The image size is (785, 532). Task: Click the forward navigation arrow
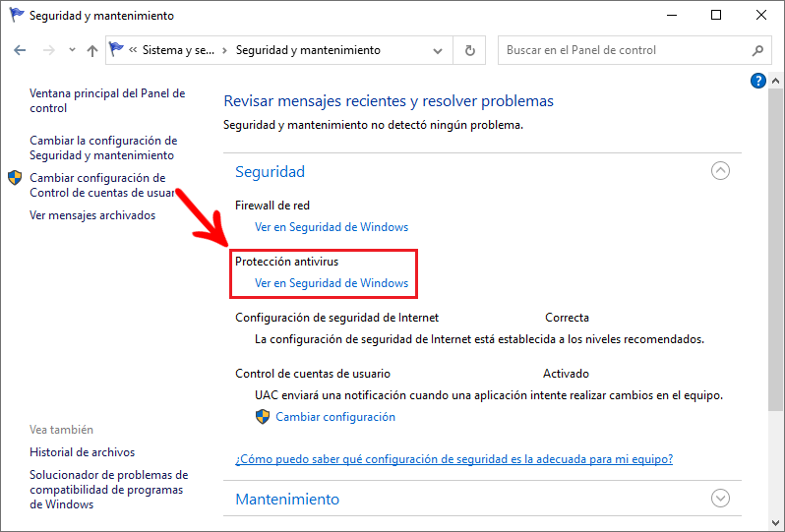[48, 50]
